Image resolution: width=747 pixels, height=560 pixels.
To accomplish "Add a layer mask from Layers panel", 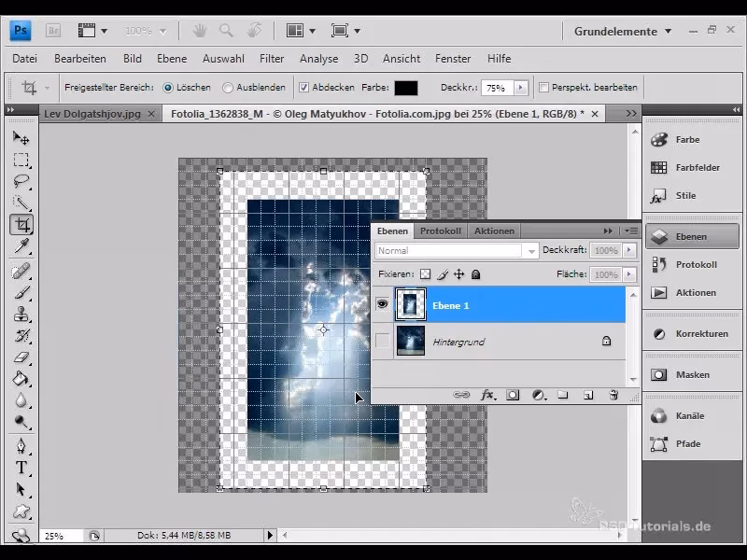I will pos(513,395).
